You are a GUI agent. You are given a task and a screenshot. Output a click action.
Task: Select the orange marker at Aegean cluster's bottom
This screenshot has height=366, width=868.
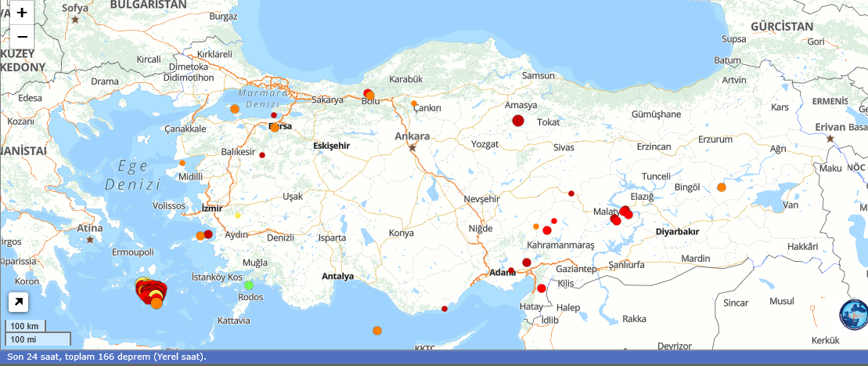click(157, 303)
